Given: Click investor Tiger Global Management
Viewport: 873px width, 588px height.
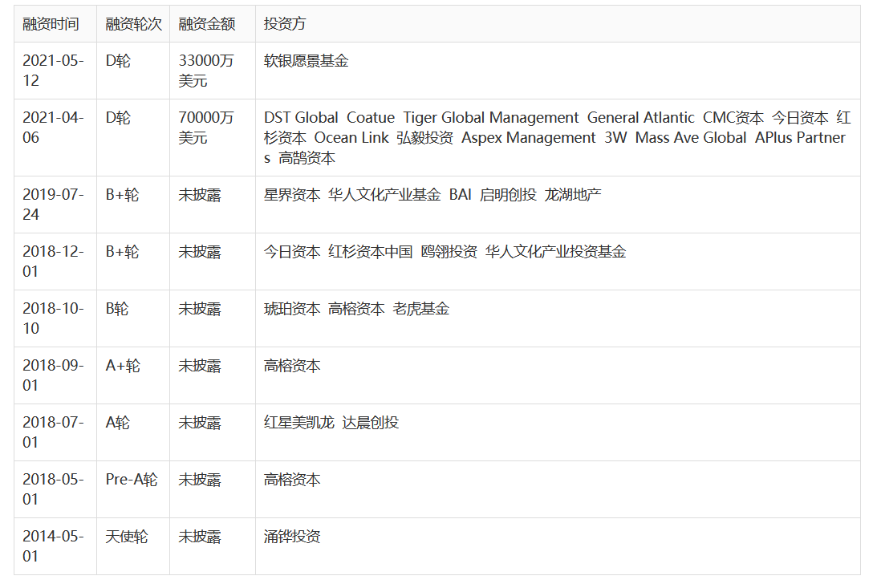Looking at the screenshot, I should 490,117.
